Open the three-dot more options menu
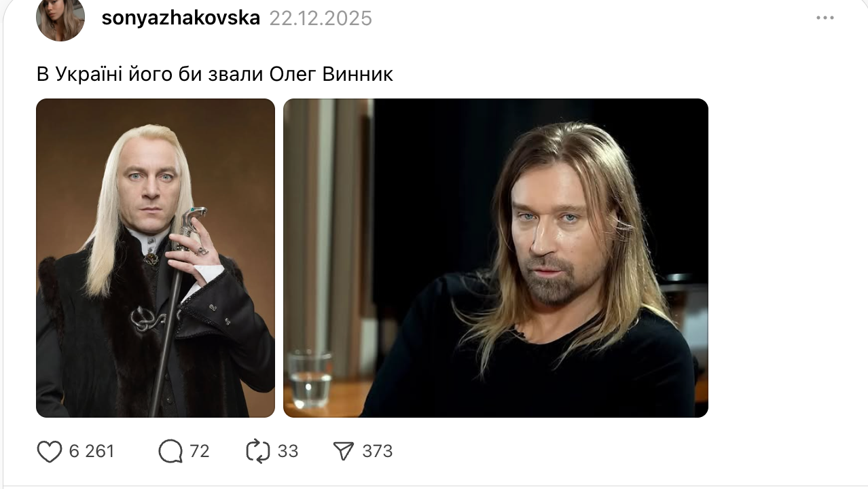Viewport: 868px width, 489px height. tap(825, 18)
